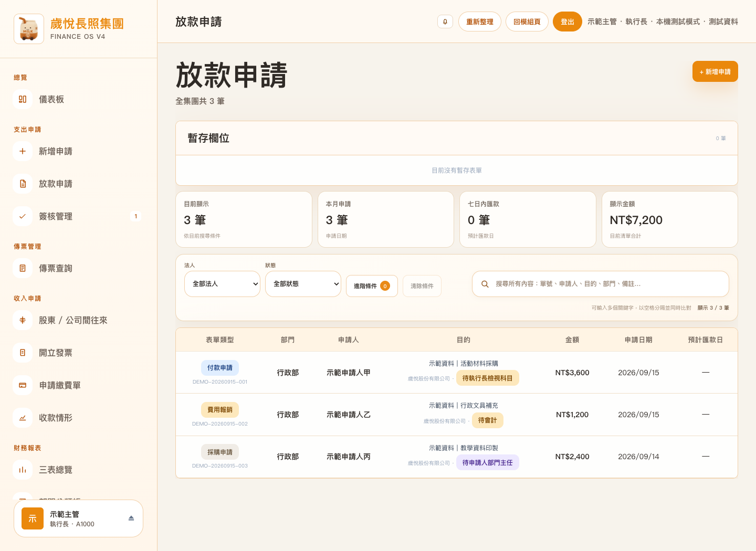Click the plus icon beside sidebar 新增申請
Screen dimensions: 756x551
[x=23, y=151]
